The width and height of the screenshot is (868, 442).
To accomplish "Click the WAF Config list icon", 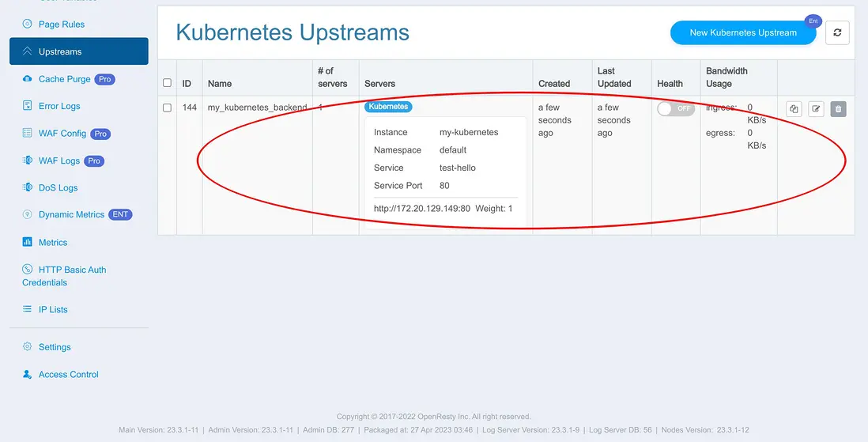I will coord(27,133).
